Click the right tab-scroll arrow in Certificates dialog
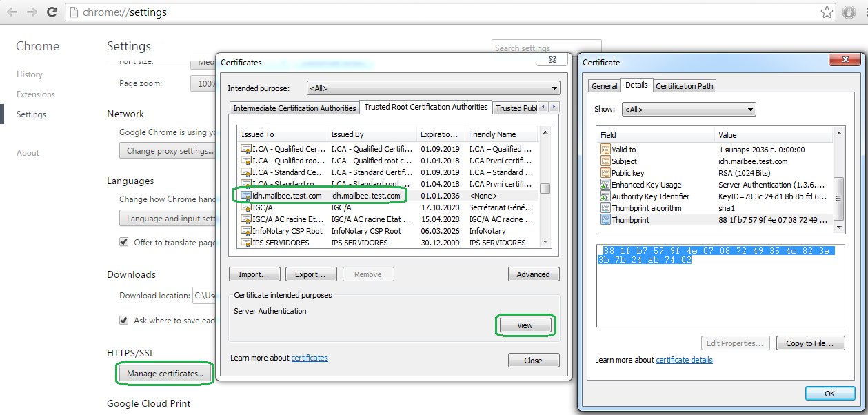This screenshot has width=868, height=415. [554, 107]
